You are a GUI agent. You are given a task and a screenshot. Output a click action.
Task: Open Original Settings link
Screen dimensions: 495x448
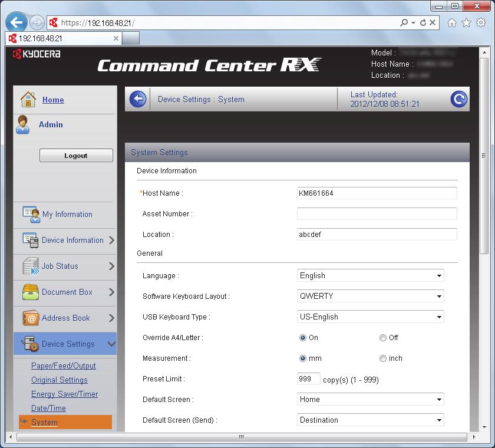point(60,380)
